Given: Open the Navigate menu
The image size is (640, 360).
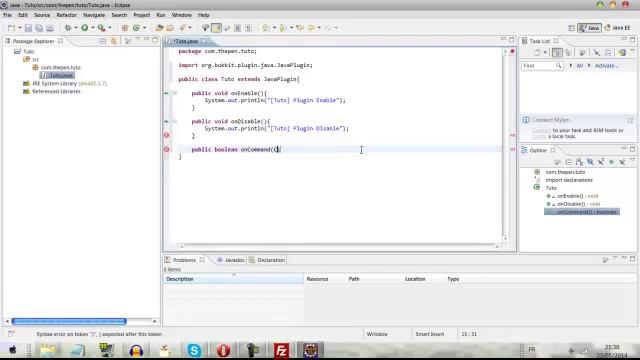Looking at the screenshot, I should pyautogui.click(x=94, y=15).
